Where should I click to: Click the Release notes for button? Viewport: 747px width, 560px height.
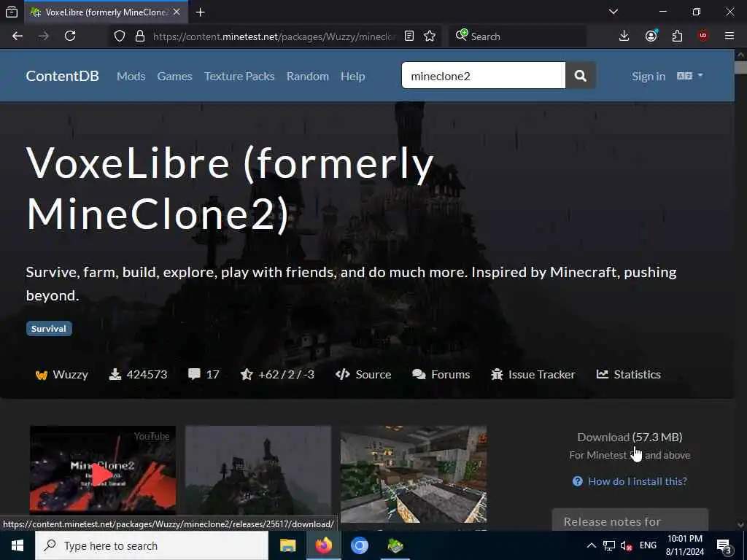(x=630, y=521)
